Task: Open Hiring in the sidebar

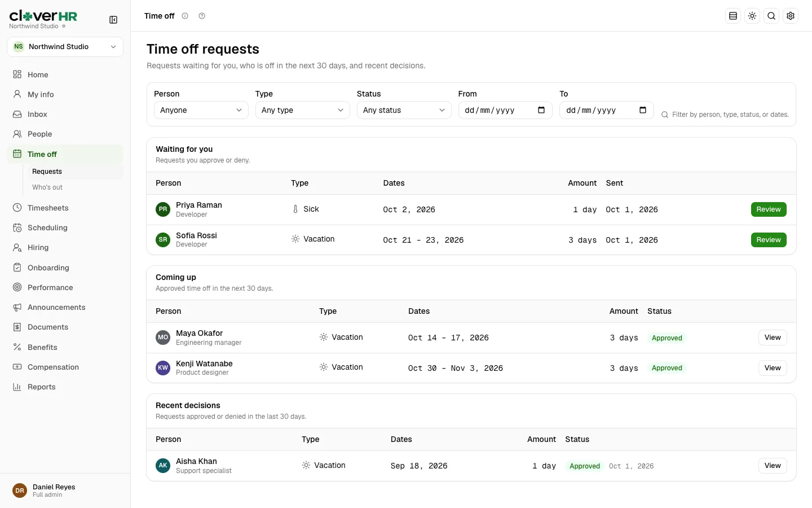Action: [65, 247]
